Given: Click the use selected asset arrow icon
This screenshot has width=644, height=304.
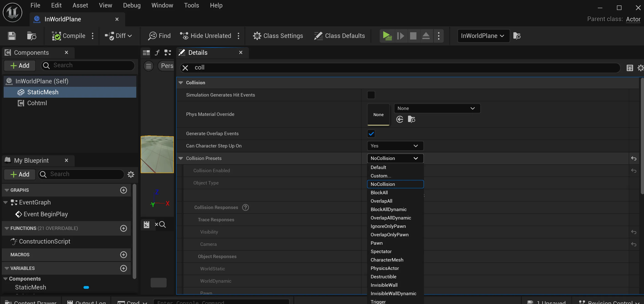Looking at the screenshot, I should pyautogui.click(x=400, y=120).
